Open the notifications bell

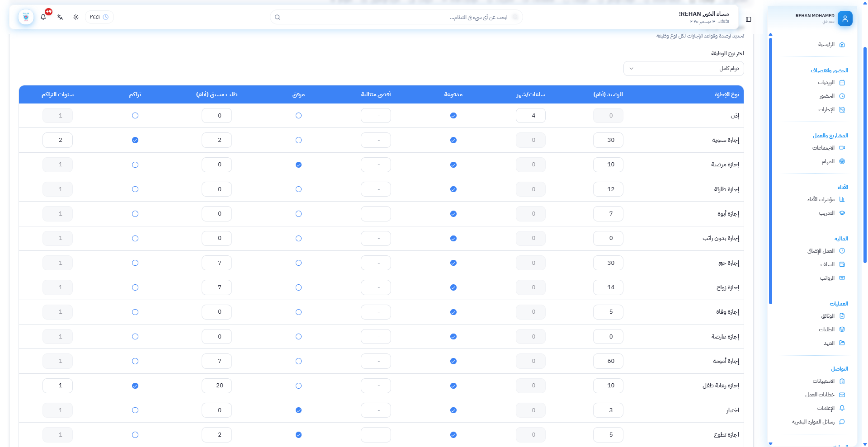[43, 17]
